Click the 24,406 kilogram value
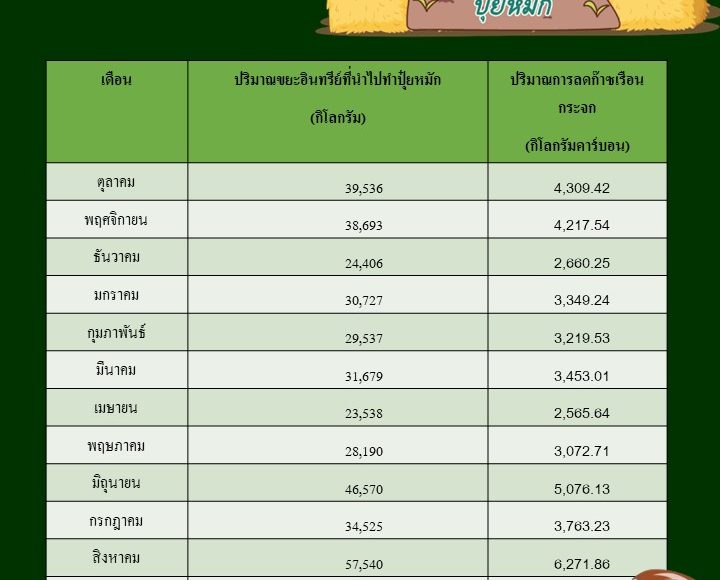The height and width of the screenshot is (580, 720). point(364,264)
